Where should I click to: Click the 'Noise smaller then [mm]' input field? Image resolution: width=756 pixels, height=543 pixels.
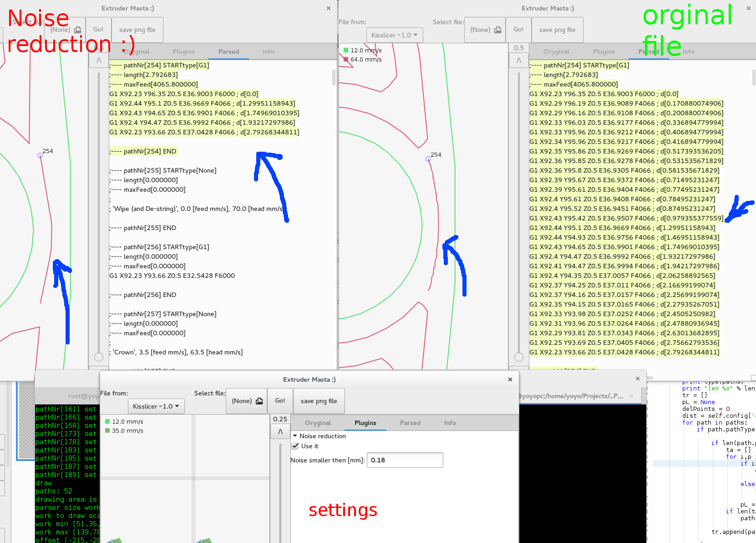pyautogui.click(x=405, y=460)
